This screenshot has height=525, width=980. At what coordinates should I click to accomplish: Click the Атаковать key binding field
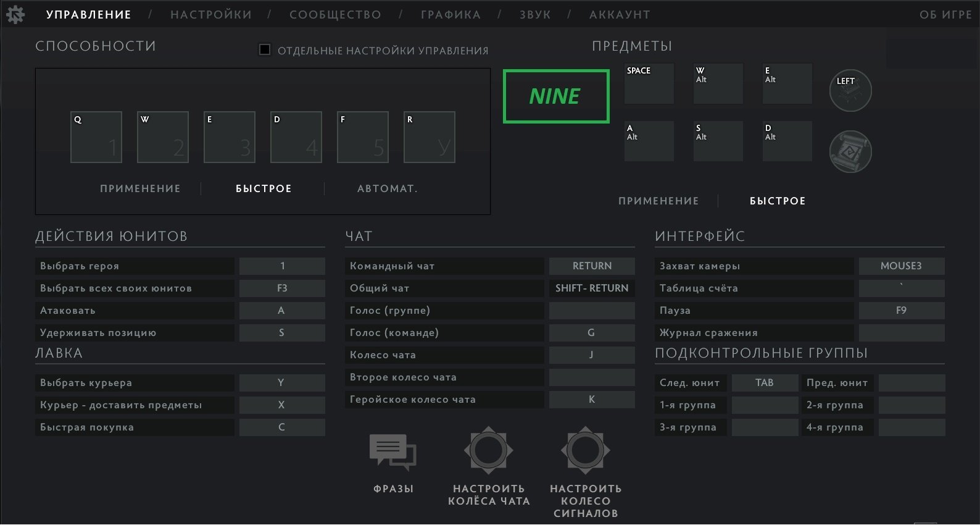point(281,310)
